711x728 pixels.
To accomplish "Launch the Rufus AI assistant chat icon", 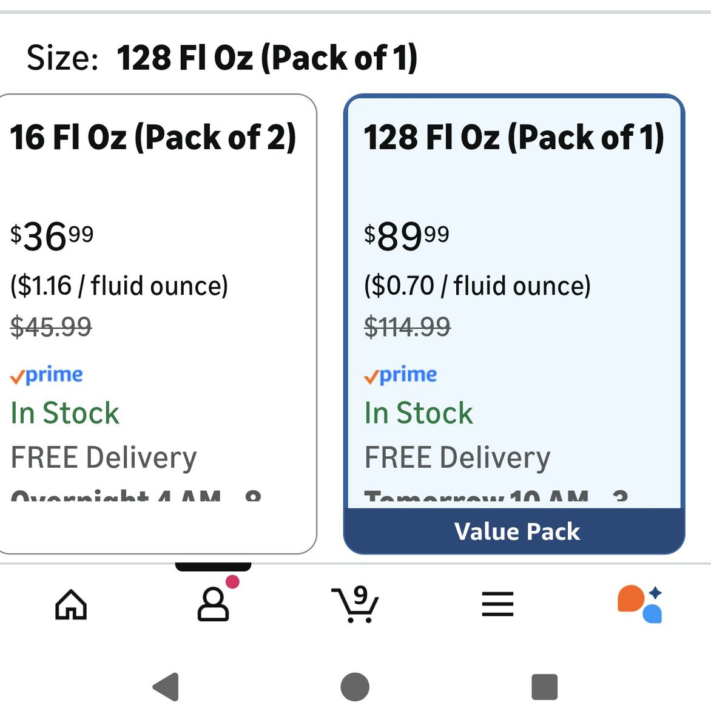I will point(640,604).
